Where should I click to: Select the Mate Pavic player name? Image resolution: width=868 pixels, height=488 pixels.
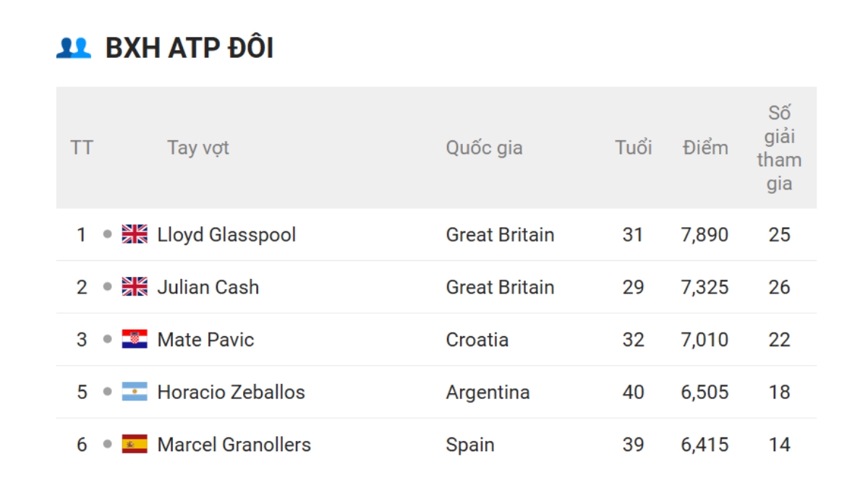click(x=205, y=340)
